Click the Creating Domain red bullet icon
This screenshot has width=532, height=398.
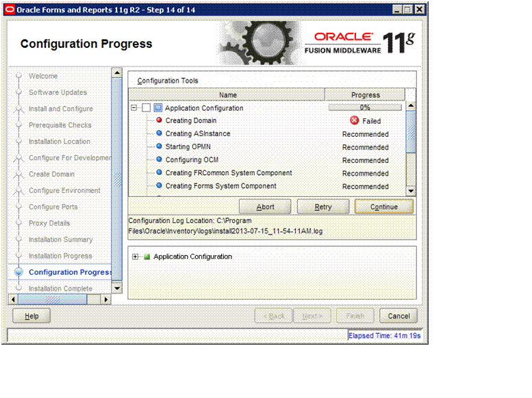coord(159,121)
